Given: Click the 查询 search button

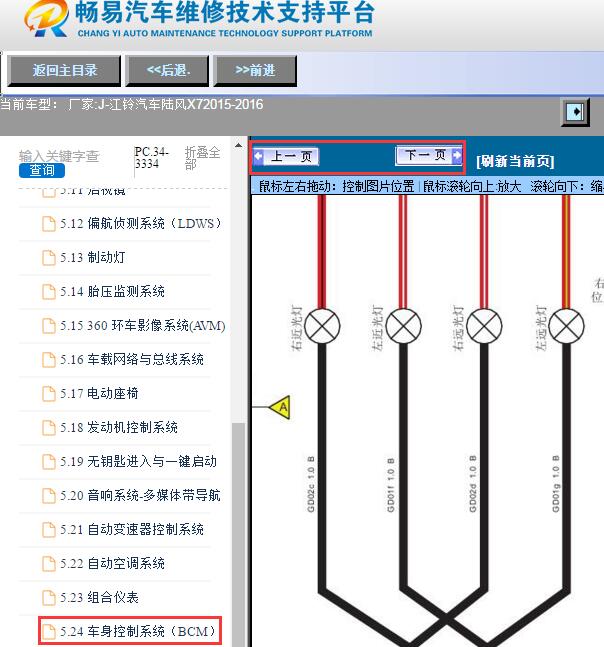Looking at the screenshot, I should [42, 170].
